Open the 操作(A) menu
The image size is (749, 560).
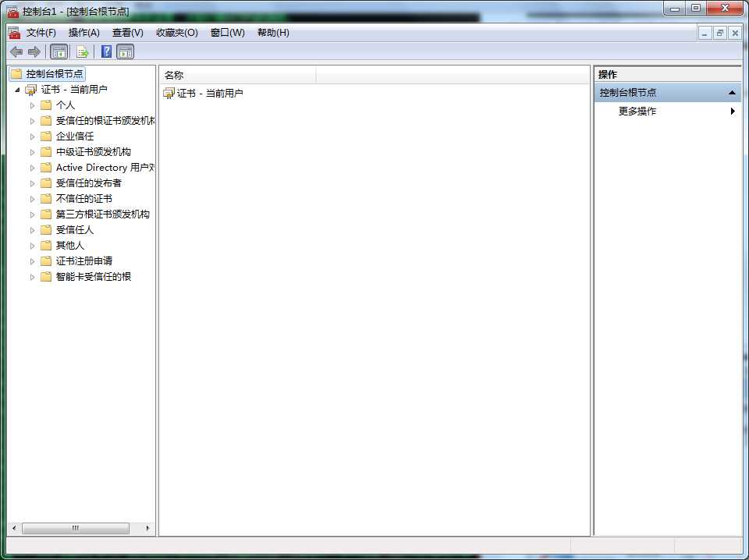[x=84, y=33]
